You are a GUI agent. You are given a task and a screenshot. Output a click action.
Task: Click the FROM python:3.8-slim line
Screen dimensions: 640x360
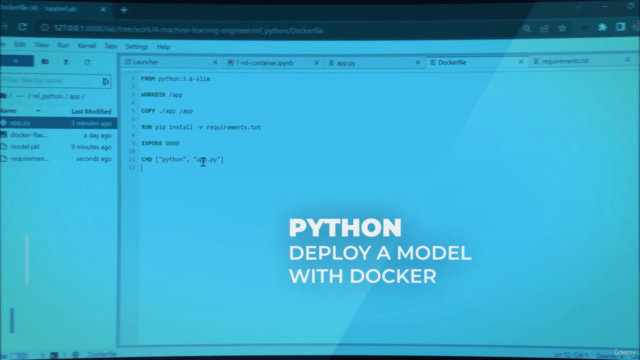[x=176, y=79]
